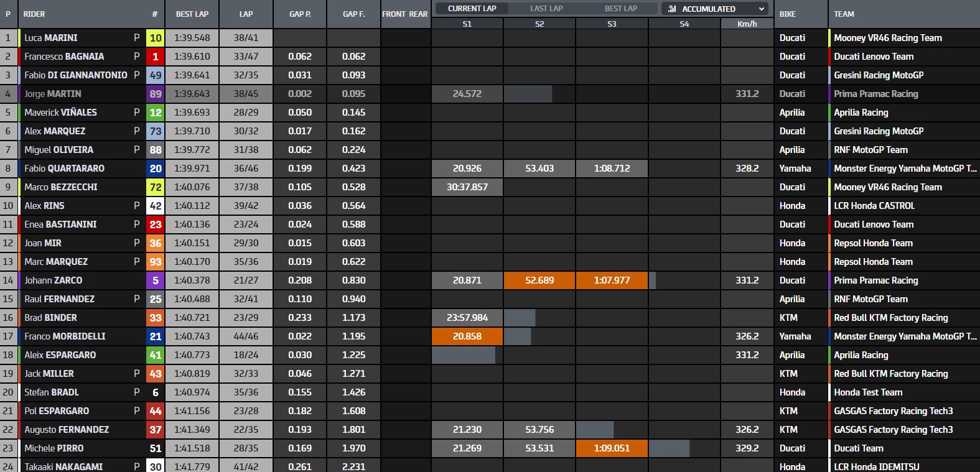Select rider Fabio QUARTARARO

tap(64, 169)
